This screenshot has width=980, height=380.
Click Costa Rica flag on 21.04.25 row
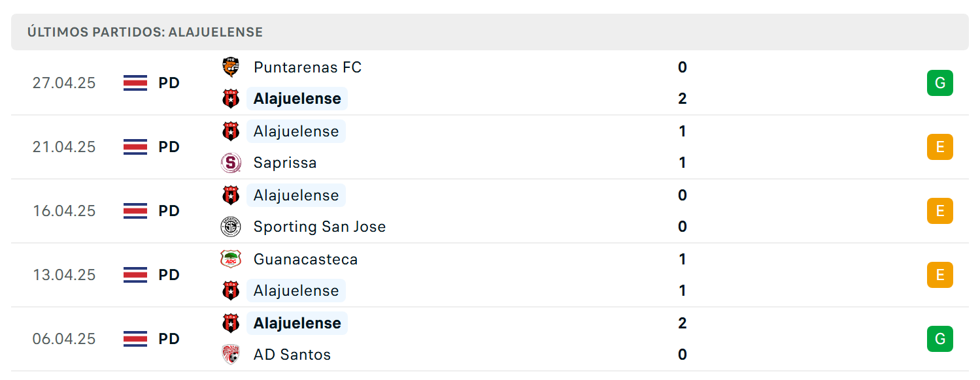pyautogui.click(x=135, y=147)
